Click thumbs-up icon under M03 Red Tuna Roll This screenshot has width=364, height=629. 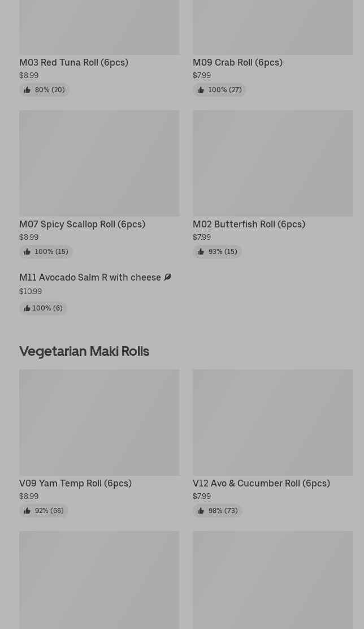coord(27,90)
